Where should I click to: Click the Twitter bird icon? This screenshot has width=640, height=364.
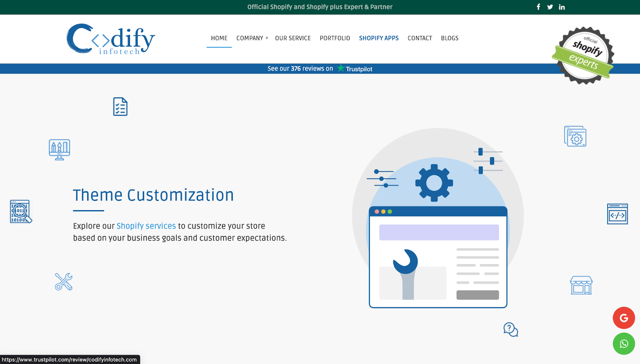point(550,7)
